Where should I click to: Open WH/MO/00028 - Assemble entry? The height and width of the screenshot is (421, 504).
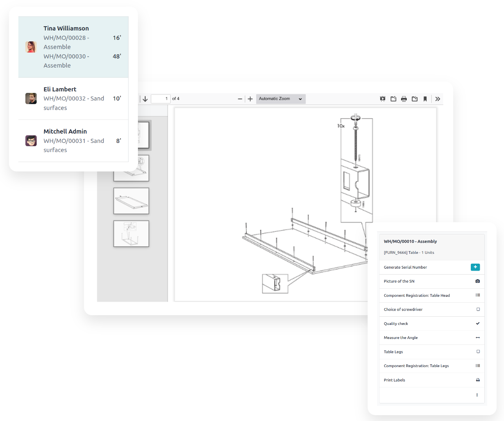coord(66,42)
